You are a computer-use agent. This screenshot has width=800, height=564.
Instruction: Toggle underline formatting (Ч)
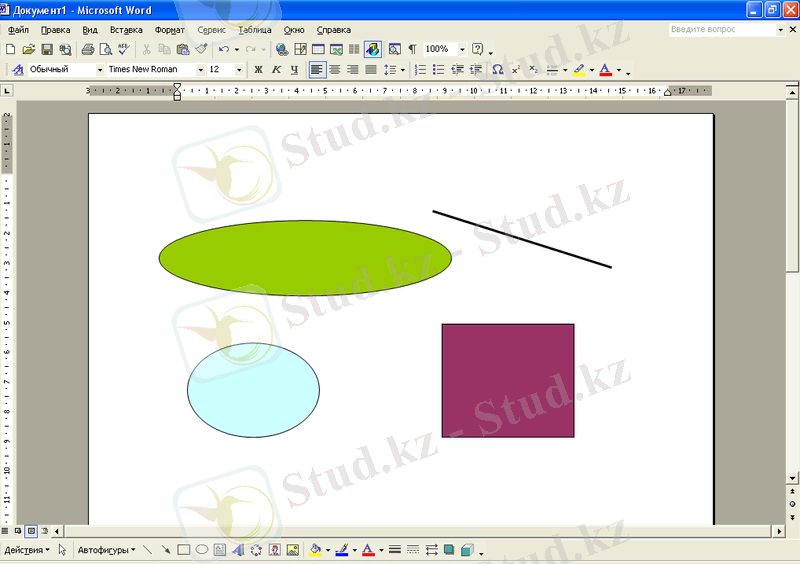click(294, 69)
